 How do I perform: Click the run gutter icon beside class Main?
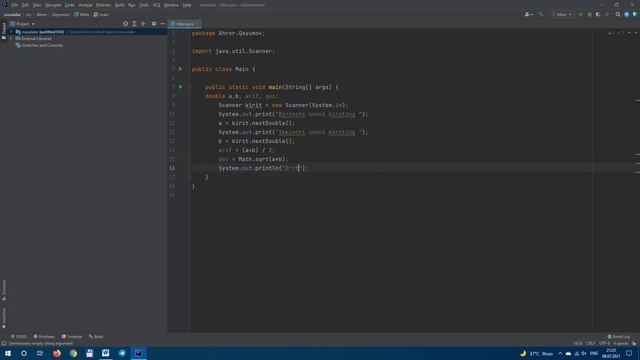click(x=180, y=69)
